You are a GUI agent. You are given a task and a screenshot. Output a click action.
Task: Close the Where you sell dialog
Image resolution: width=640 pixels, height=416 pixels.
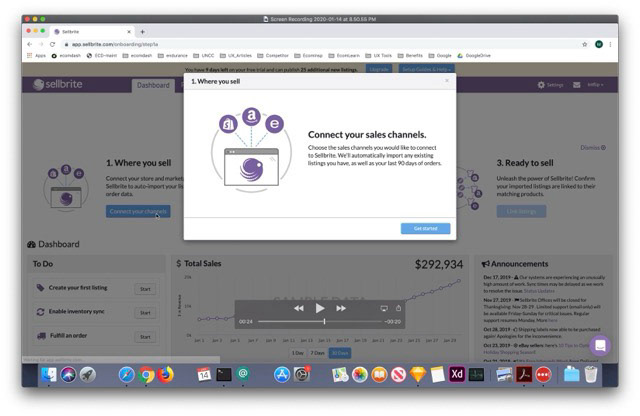447,80
